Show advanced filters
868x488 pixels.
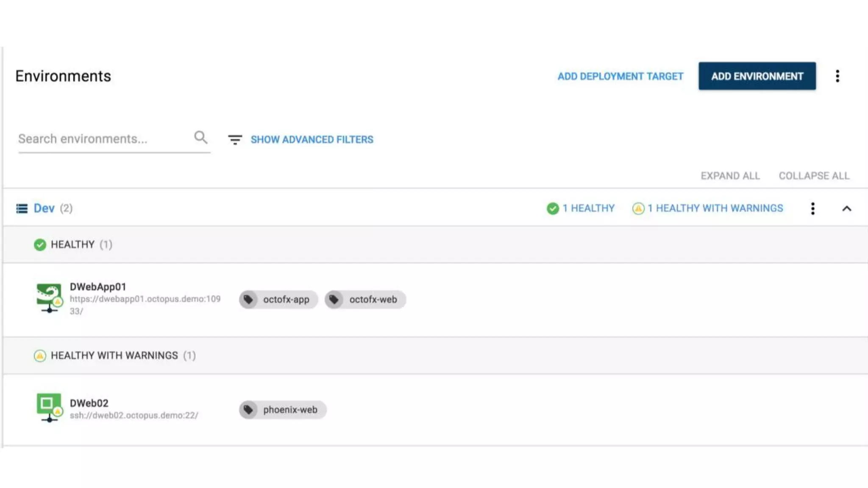(x=312, y=139)
